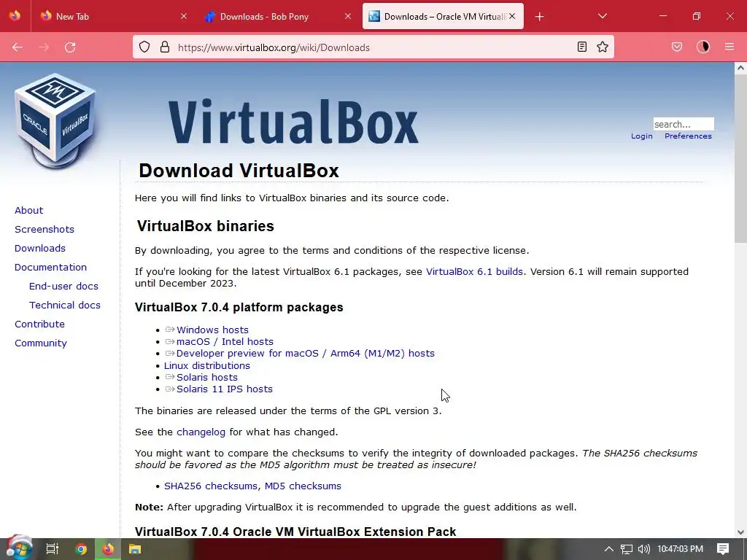Close the New Tab tab
The image size is (747, 560).
click(x=184, y=16)
